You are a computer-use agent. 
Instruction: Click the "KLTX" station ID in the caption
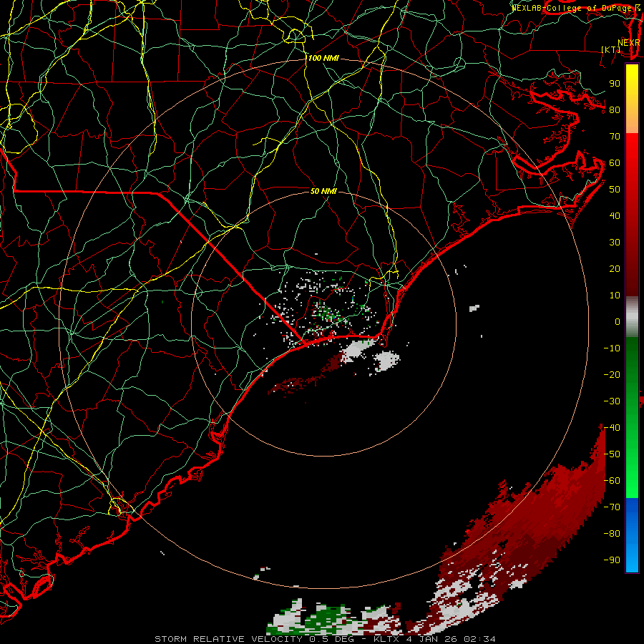[x=386, y=639]
